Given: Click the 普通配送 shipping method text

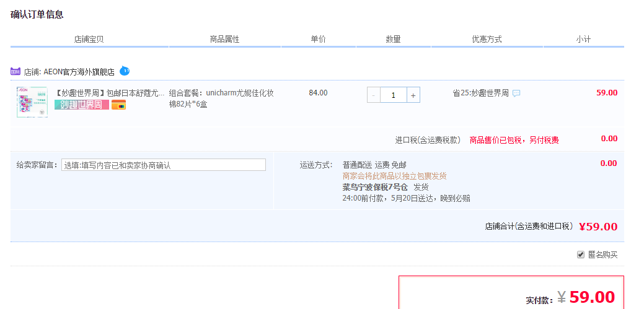Looking at the screenshot, I should [x=357, y=165].
